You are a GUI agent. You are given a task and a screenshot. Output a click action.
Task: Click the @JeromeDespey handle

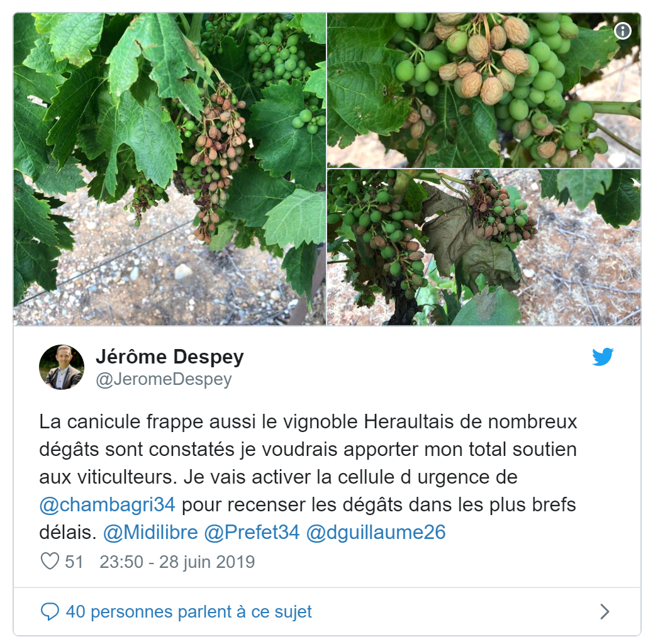pos(164,379)
